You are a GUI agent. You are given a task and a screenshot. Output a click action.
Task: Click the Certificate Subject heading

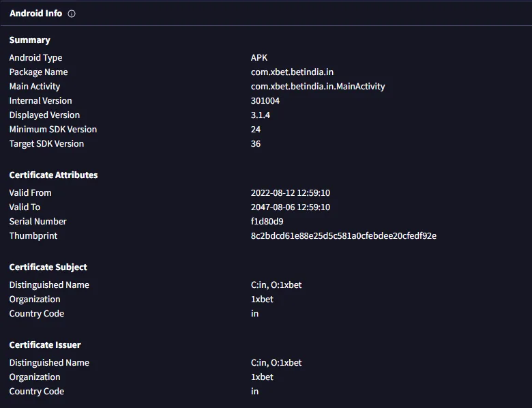pos(48,267)
